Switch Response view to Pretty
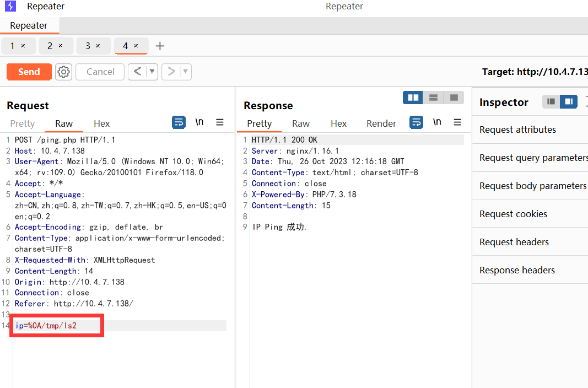The width and height of the screenshot is (588, 388). (x=260, y=123)
